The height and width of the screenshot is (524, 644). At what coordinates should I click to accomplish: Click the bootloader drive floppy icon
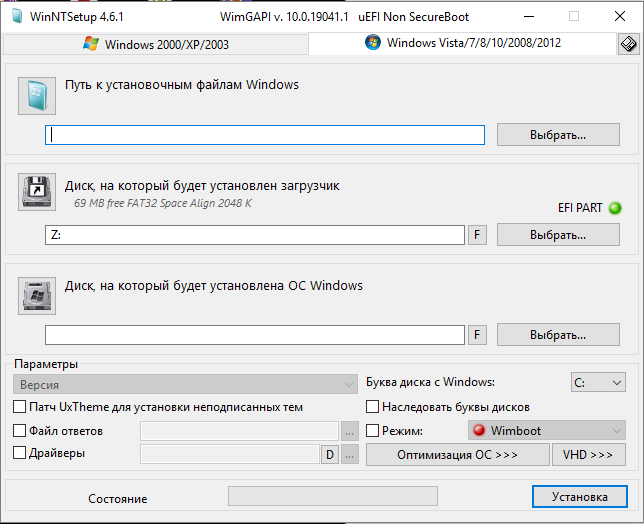[37, 192]
